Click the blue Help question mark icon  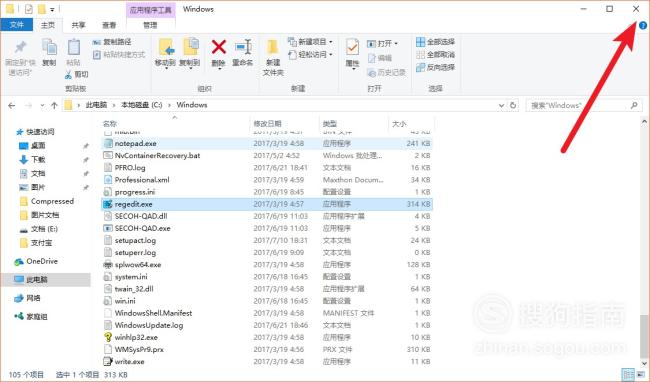click(643, 25)
